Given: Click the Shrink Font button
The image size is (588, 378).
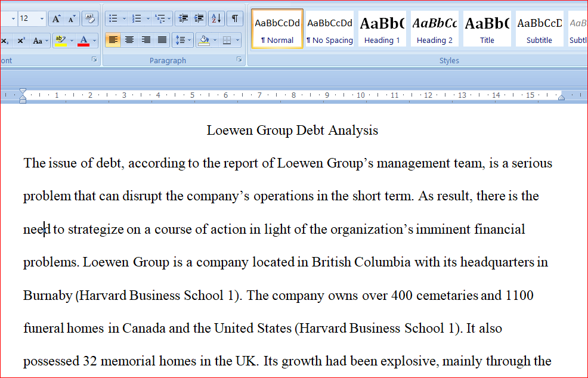Looking at the screenshot, I should (x=72, y=18).
